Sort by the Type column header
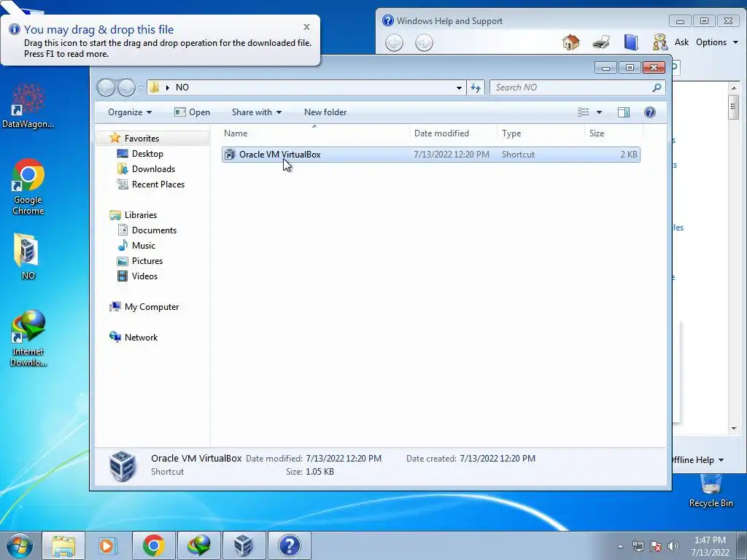 (x=541, y=133)
